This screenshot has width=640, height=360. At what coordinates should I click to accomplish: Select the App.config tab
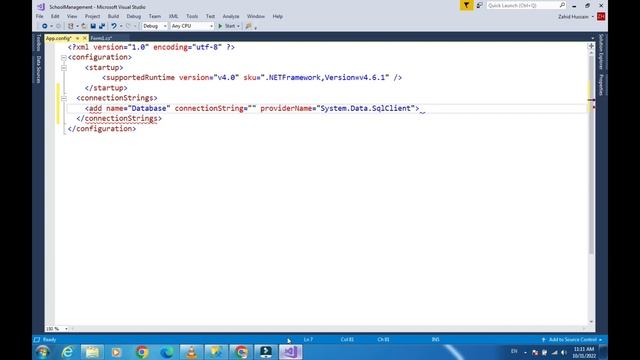click(x=59, y=38)
